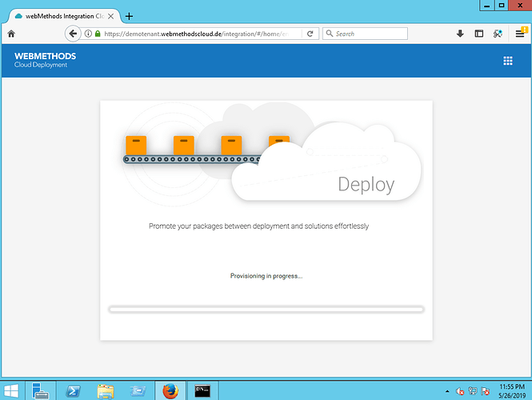Screen dimensions: 532x400
Task: Open a new browser tab
Action: 129,16
